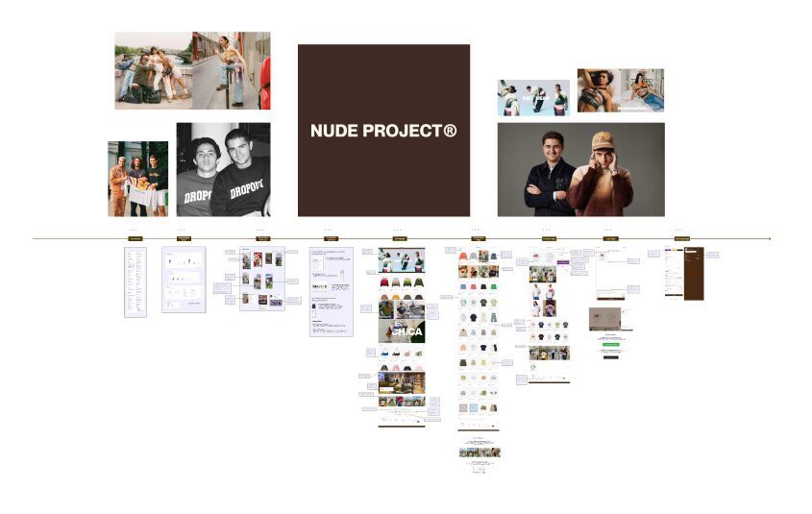Select the group photo row in product detail mockup
This screenshot has height=514, width=812.
point(550,353)
